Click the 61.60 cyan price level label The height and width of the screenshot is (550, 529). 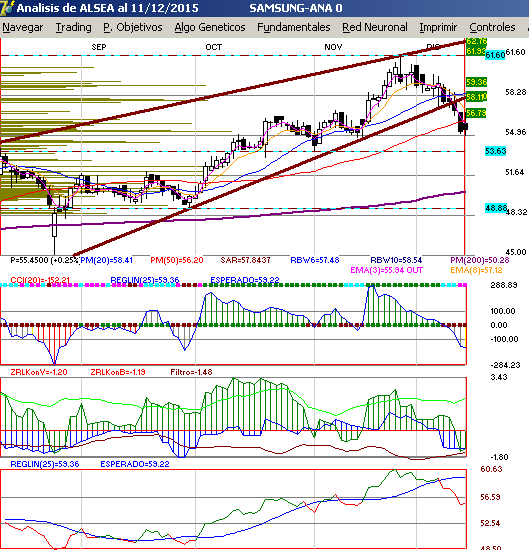pyautogui.click(x=495, y=55)
